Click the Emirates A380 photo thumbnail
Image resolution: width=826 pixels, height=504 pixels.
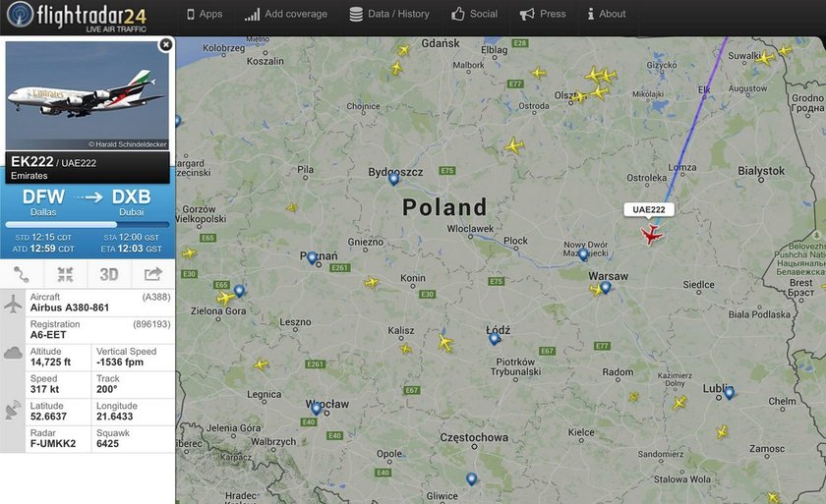click(87, 95)
